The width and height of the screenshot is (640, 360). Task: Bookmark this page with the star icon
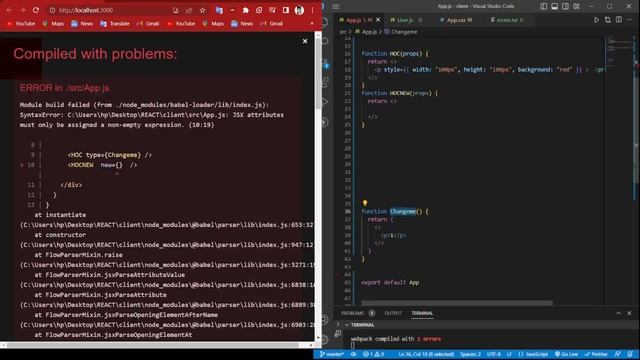point(202,10)
